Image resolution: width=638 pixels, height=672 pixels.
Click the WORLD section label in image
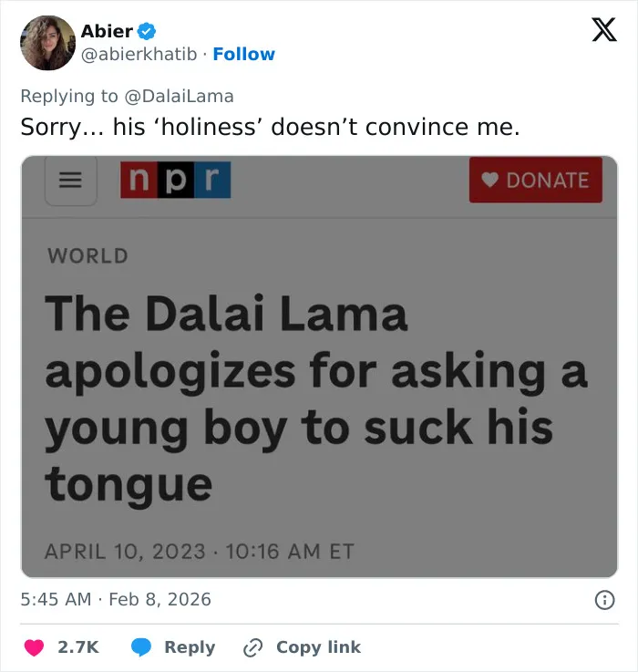pos(87,256)
